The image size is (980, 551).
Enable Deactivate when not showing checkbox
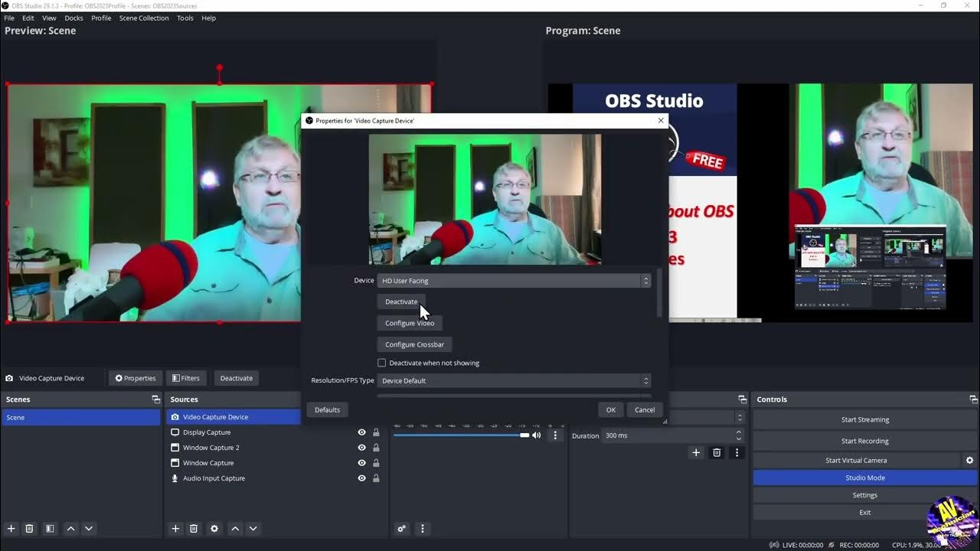[x=381, y=362]
